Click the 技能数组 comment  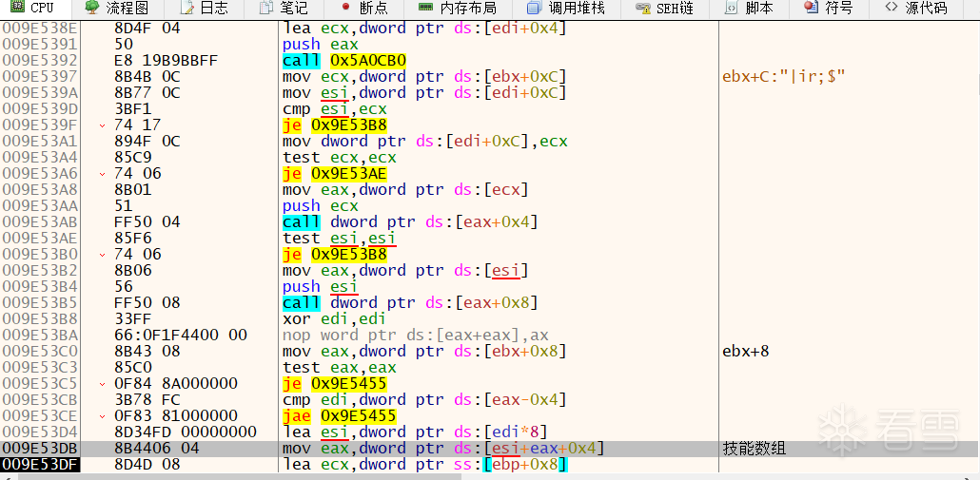pos(754,449)
